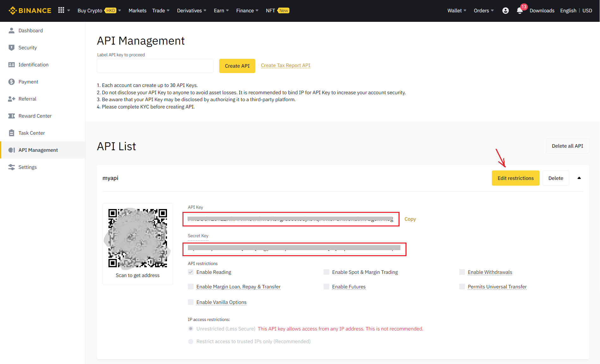Click the Referral person-plus icon
The width and height of the screenshot is (600, 364).
coord(12,99)
